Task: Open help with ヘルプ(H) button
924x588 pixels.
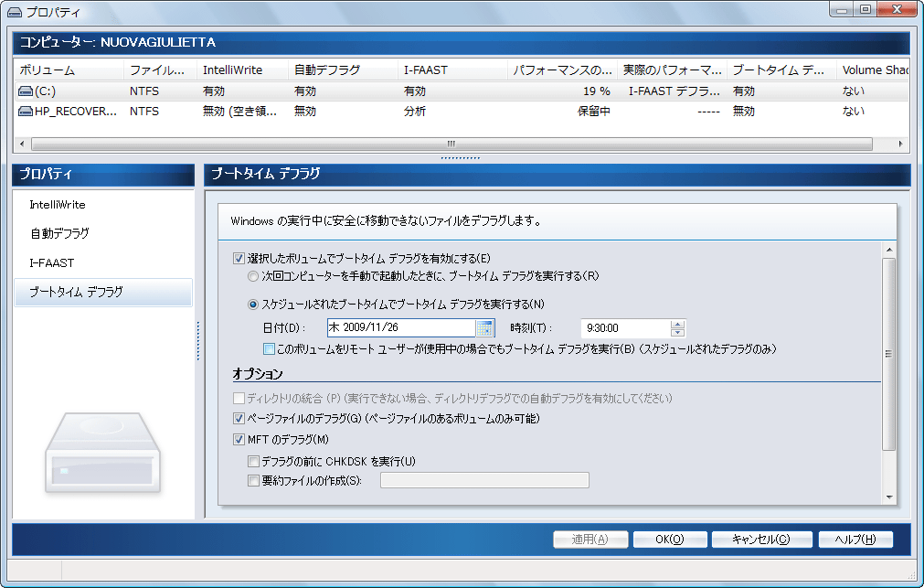Action: (x=855, y=539)
